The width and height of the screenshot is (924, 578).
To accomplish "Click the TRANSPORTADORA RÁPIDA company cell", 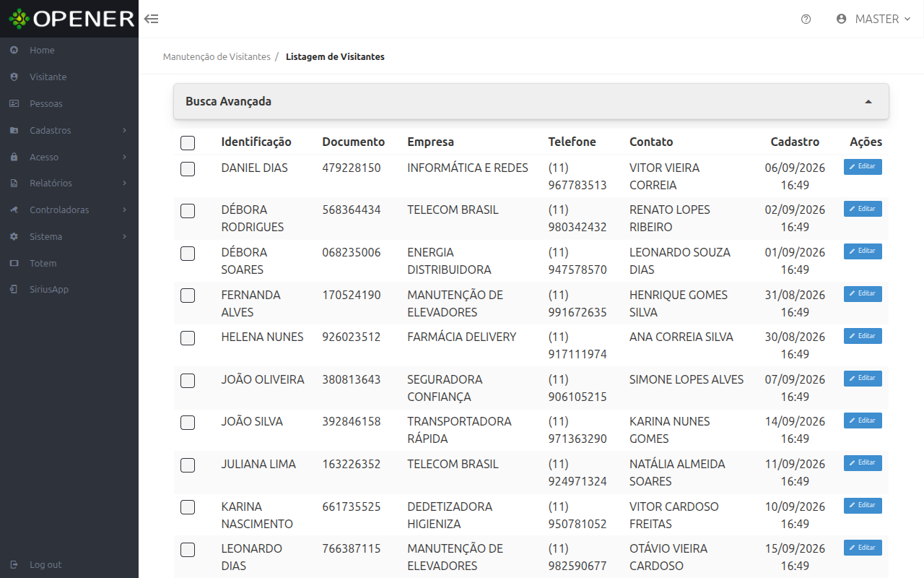I will pos(459,431).
